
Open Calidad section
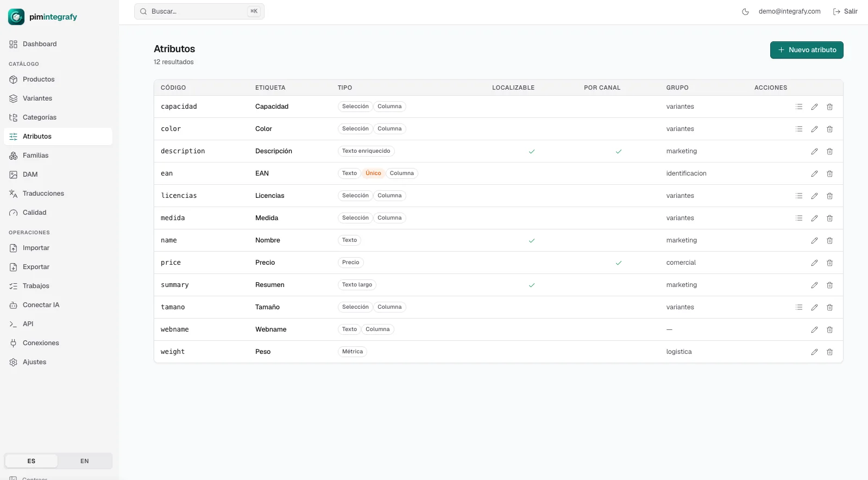[x=58, y=213]
